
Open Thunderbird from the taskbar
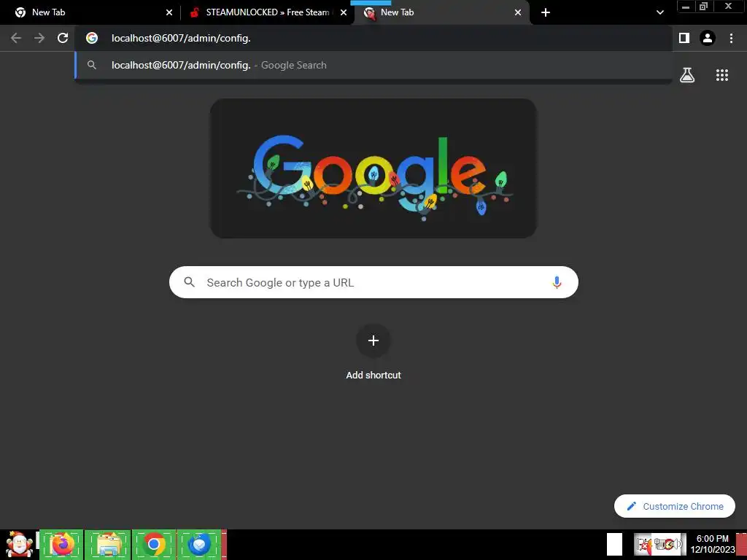pos(199,544)
